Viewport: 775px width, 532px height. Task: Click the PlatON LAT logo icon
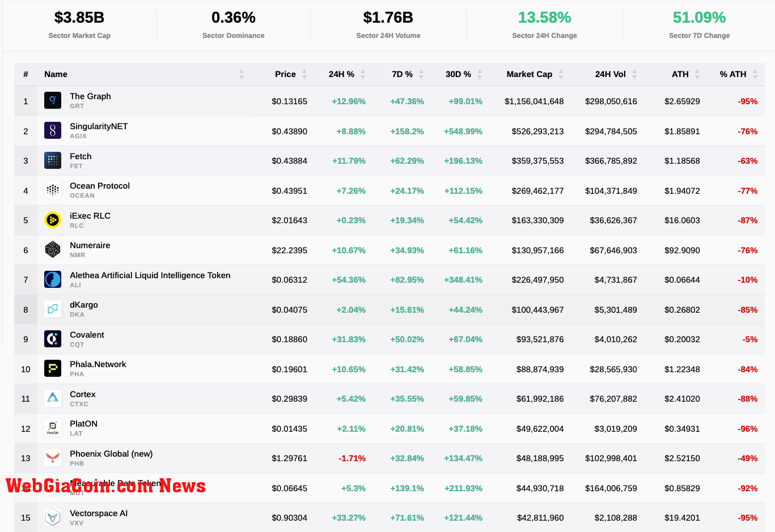click(x=53, y=428)
